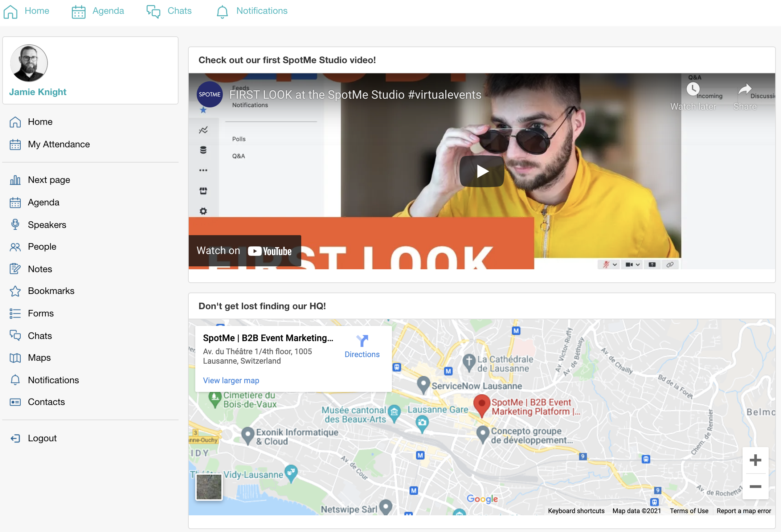The image size is (781, 532).
Task: Open the People sidebar item
Action: [x=33, y=247]
